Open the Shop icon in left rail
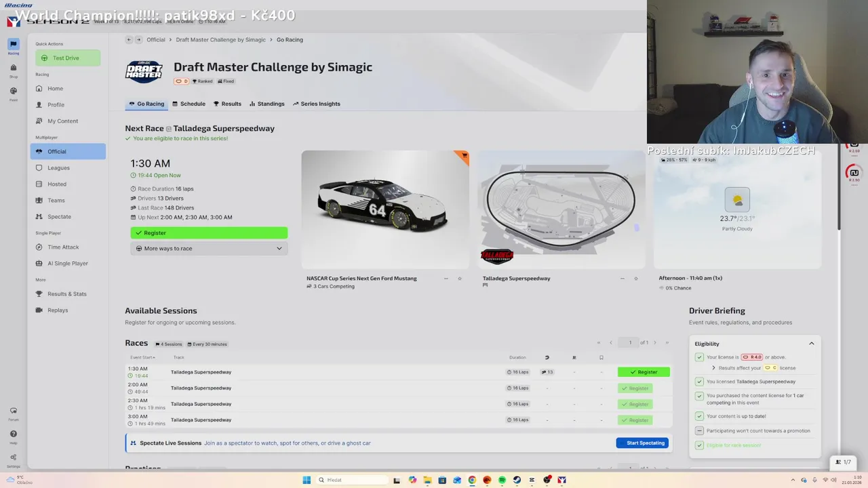This screenshot has height=488, width=868. [x=13, y=68]
